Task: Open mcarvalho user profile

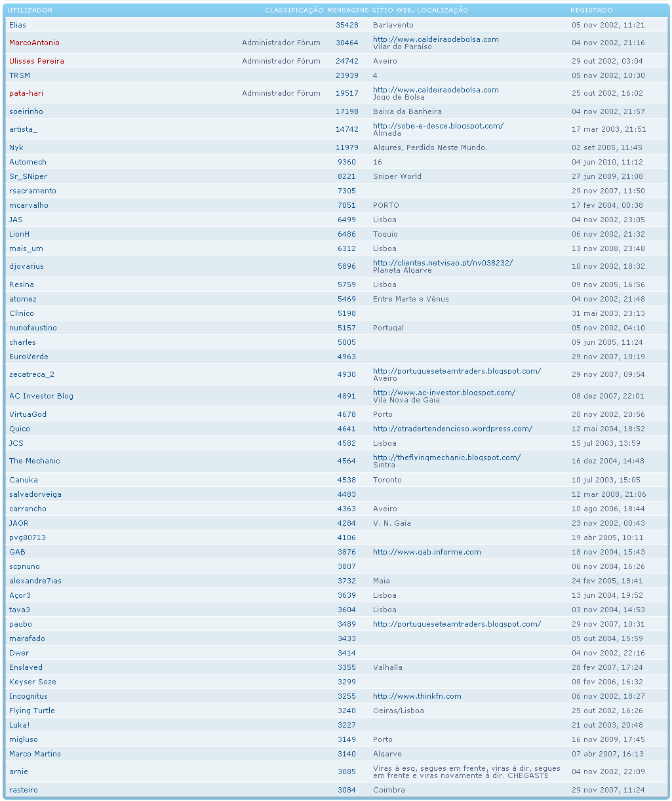Action: [x=29, y=205]
